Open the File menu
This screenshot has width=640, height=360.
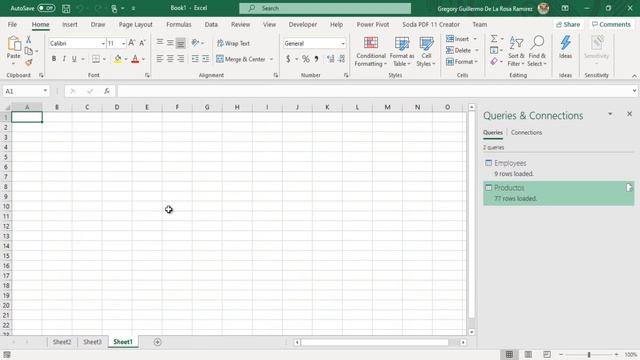point(13,24)
